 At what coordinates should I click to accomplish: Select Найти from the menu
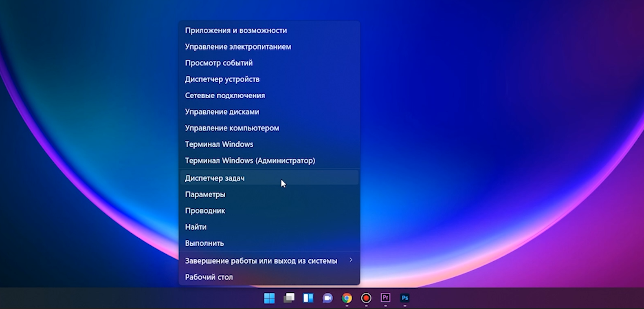pyautogui.click(x=269, y=227)
